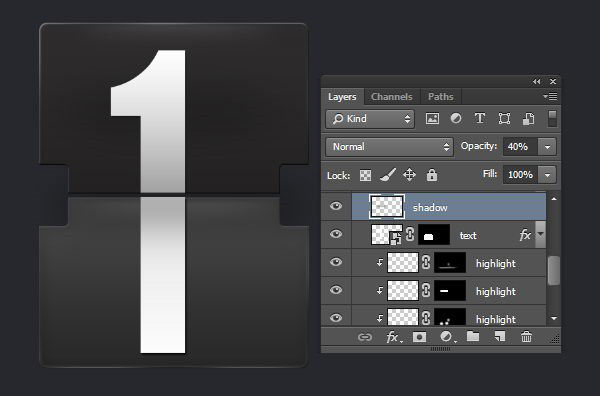This screenshot has height=396, width=600.
Task: Create a new group folder icon
Action: (473, 337)
